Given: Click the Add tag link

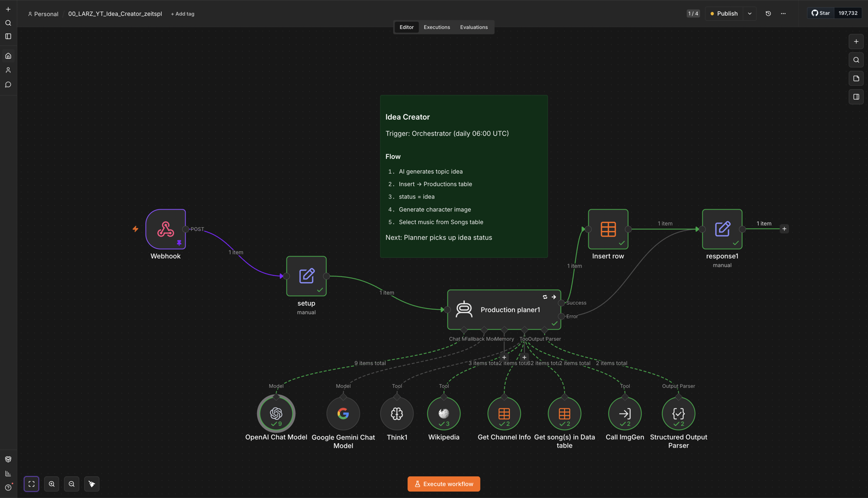Looking at the screenshot, I should point(183,14).
